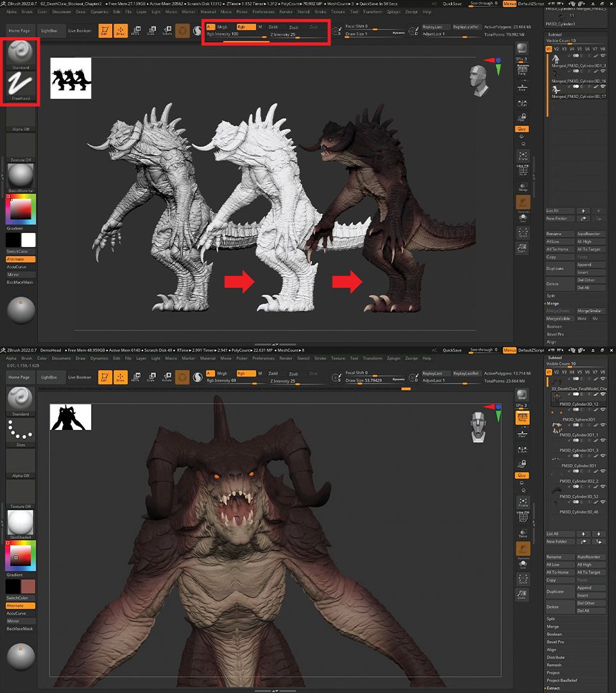Toggle the Persp perspective icon
The width and height of the screenshot is (616, 693).
click(x=522, y=72)
